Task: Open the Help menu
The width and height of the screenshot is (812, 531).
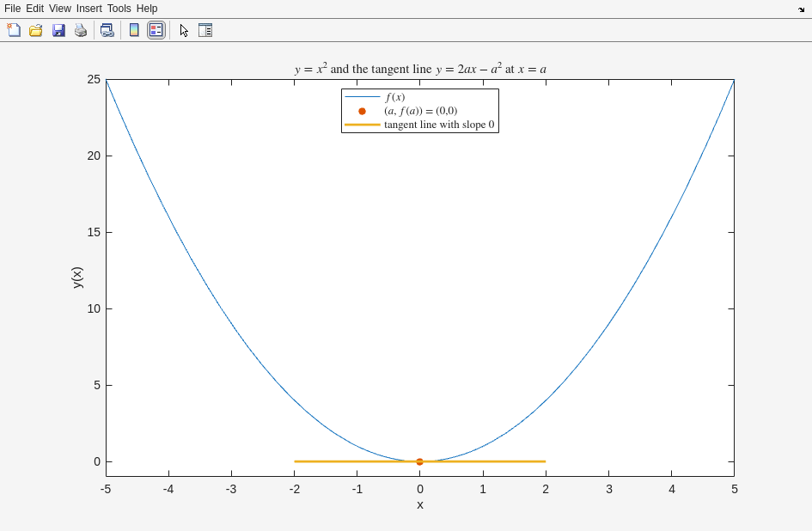Action: tap(147, 9)
